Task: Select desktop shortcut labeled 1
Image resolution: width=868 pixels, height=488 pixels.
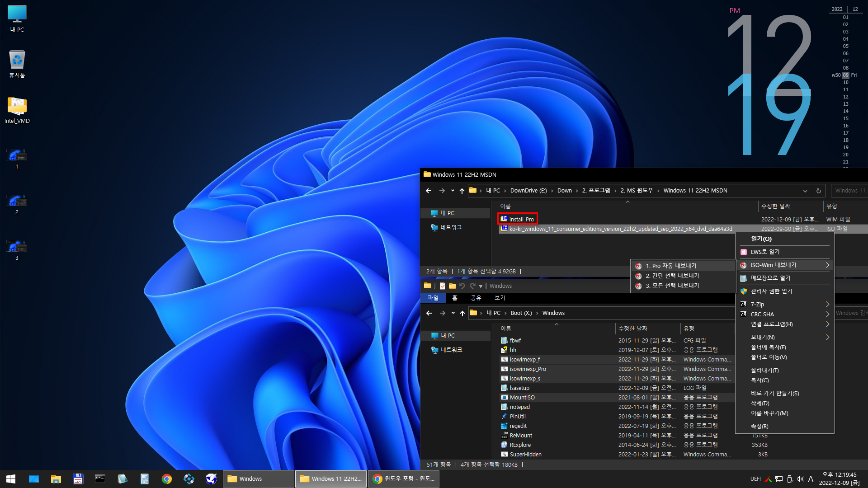Action: point(17,158)
